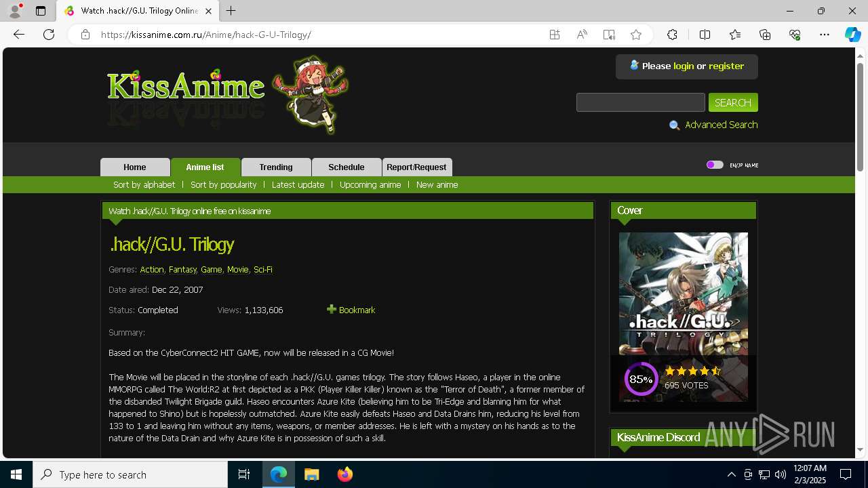Click the Movie genre link
Screen dimensions: 868x488
pyautogui.click(x=237, y=269)
